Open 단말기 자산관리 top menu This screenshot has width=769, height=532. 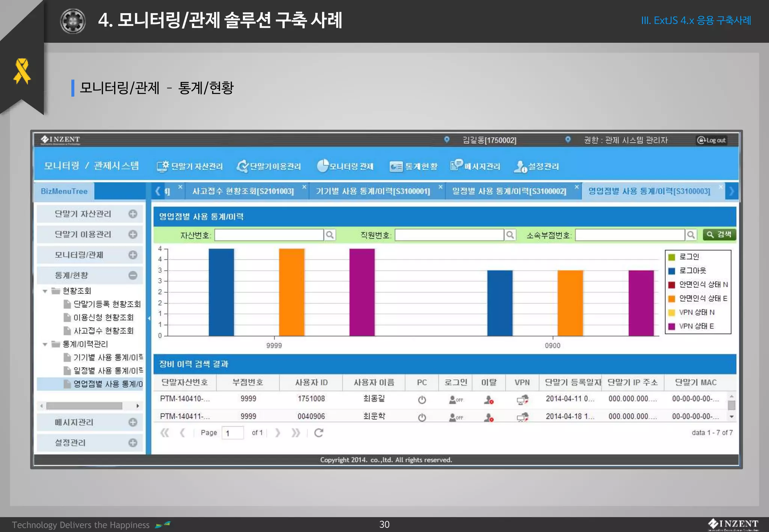click(x=190, y=166)
